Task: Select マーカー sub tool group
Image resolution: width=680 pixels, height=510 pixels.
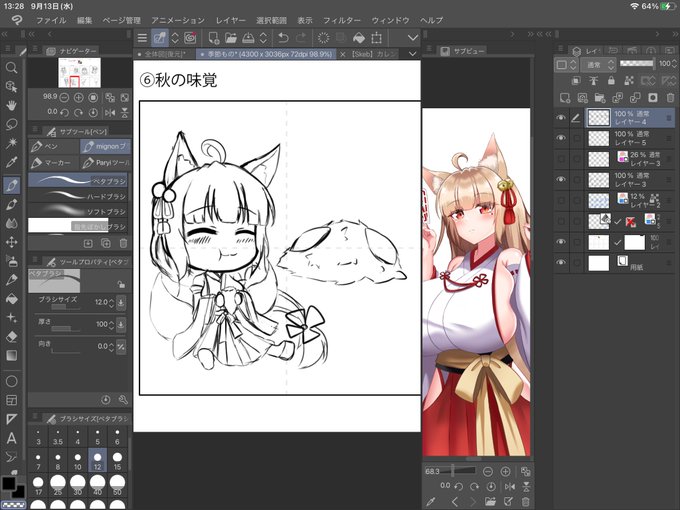Action: 54,163
